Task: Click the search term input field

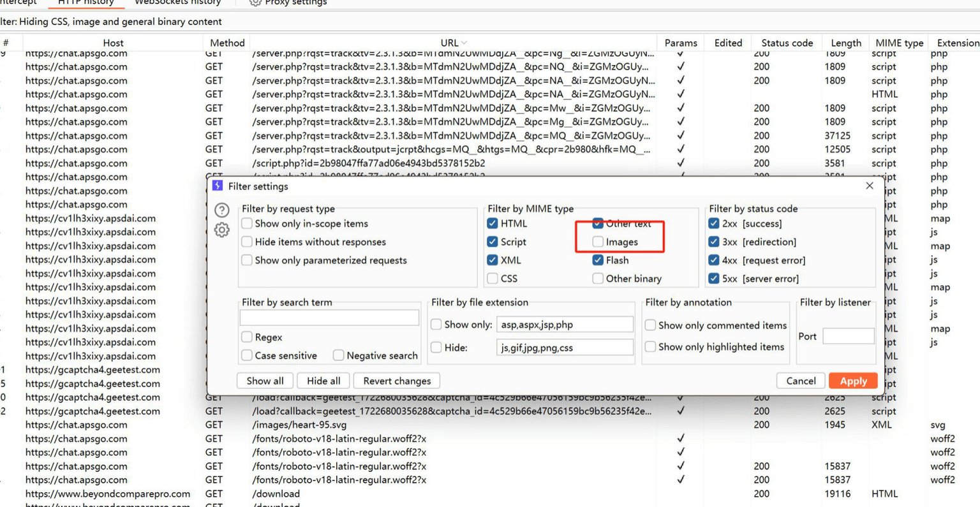Action: (x=329, y=318)
